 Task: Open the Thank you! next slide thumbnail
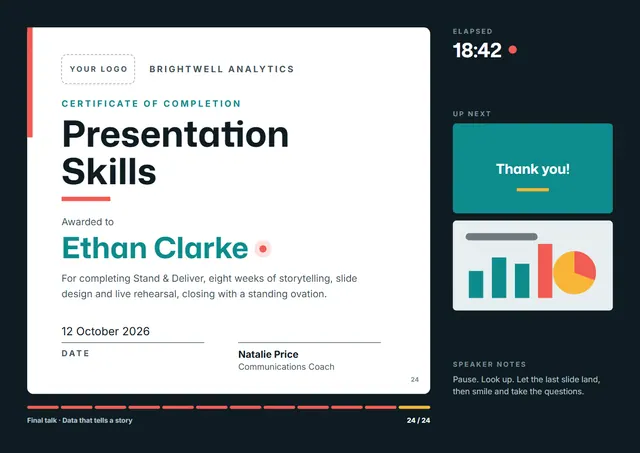(533, 168)
